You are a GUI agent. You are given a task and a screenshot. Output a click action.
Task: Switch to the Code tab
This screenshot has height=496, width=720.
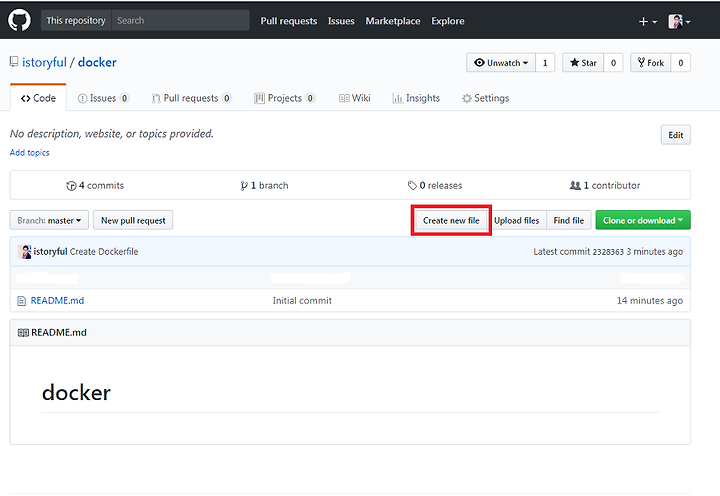coord(38,98)
